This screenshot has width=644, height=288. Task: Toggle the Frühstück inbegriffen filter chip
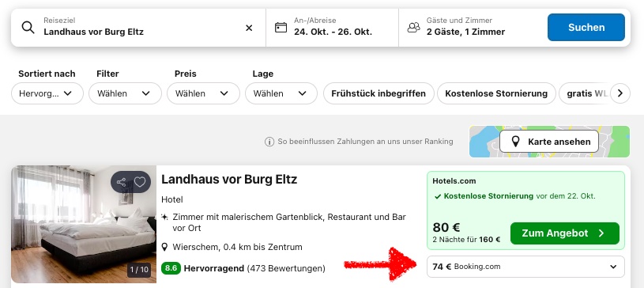tap(378, 93)
